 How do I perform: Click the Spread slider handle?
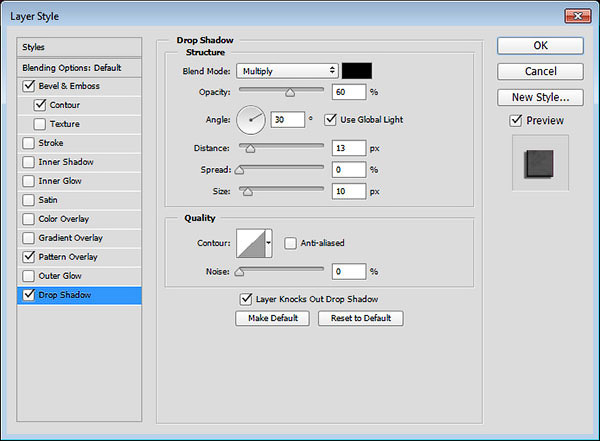[x=239, y=170]
